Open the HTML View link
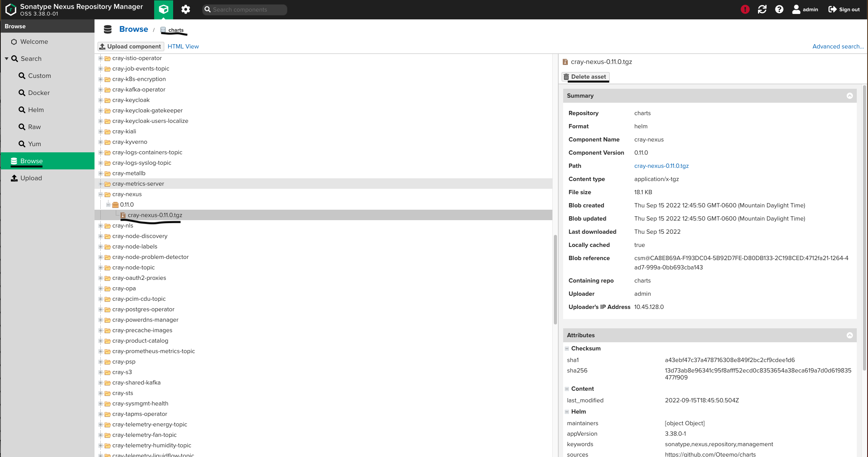Image resolution: width=868 pixels, height=457 pixels. coord(183,47)
